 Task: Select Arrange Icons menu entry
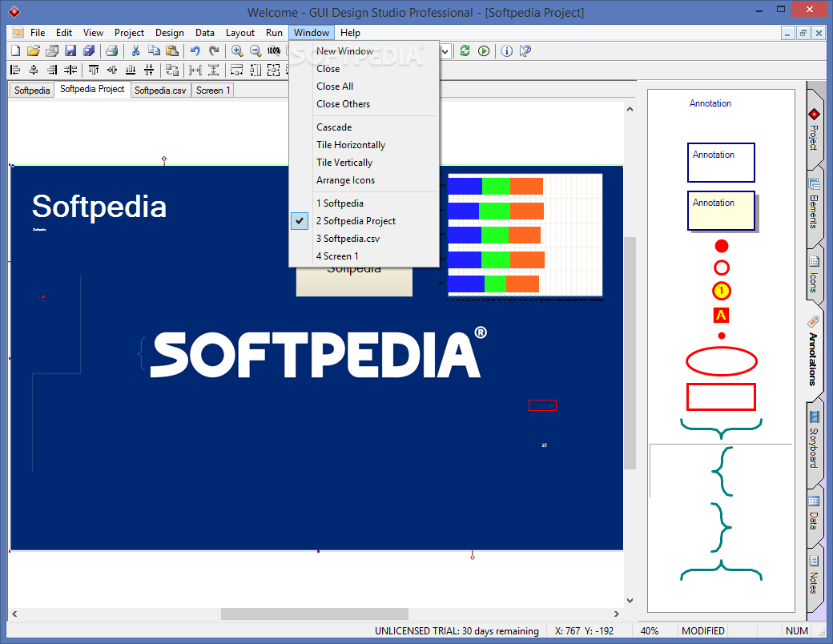point(364,180)
